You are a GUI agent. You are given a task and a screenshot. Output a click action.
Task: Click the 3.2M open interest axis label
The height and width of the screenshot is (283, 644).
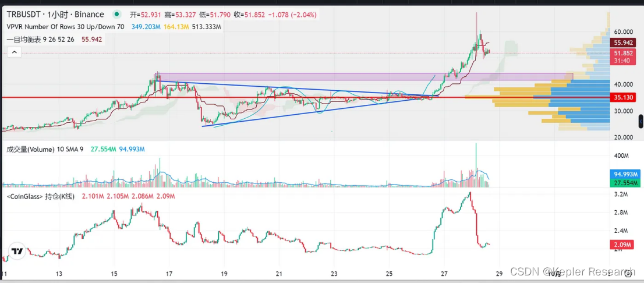coord(621,194)
